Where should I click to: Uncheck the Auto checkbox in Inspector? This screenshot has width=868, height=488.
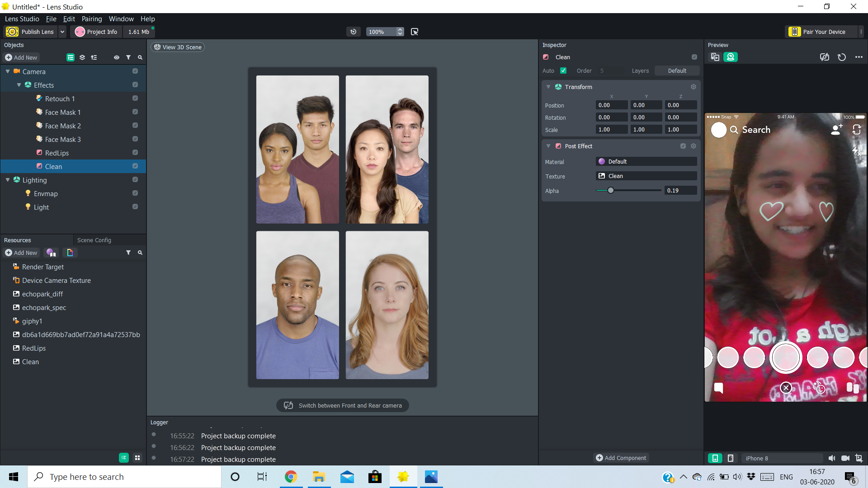click(x=563, y=70)
